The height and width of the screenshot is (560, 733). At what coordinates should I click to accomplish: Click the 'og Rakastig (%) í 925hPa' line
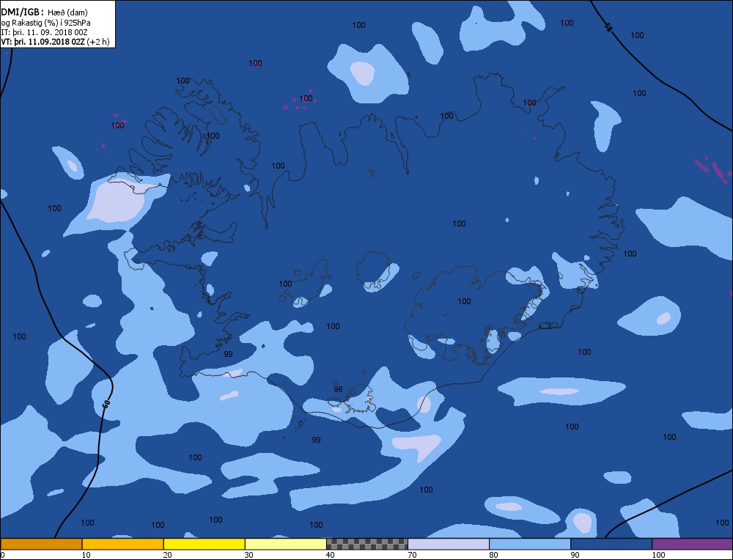(45, 23)
